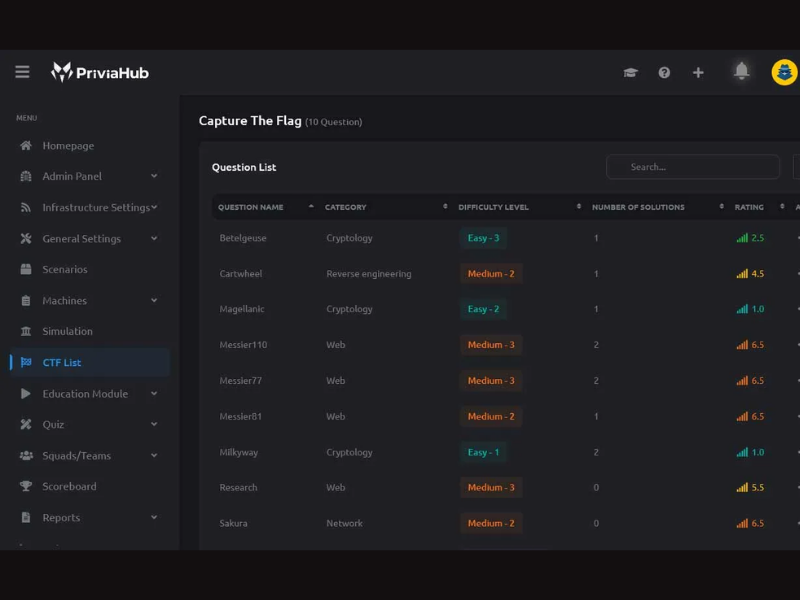
Task: Click the Homepage house icon
Action: (x=26, y=145)
